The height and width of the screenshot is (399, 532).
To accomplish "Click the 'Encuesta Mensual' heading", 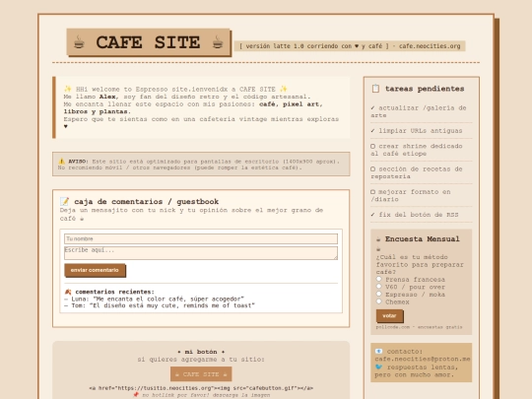I will pos(423,239).
